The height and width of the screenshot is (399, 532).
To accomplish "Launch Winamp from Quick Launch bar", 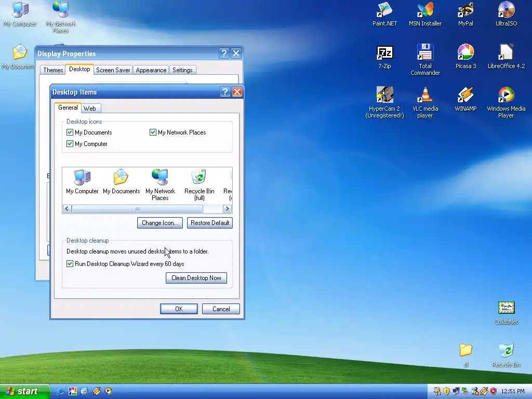I will click(x=96, y=391).
